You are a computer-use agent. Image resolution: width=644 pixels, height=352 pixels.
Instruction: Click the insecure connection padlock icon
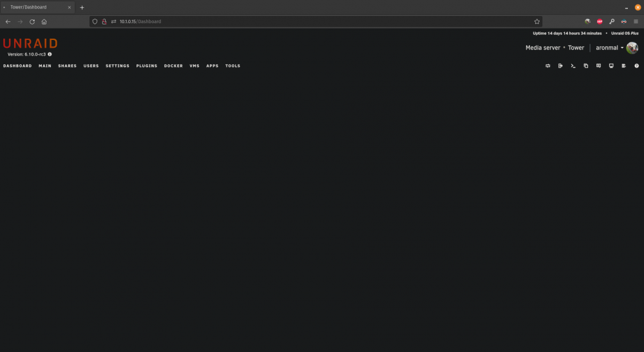pos(104,22)
